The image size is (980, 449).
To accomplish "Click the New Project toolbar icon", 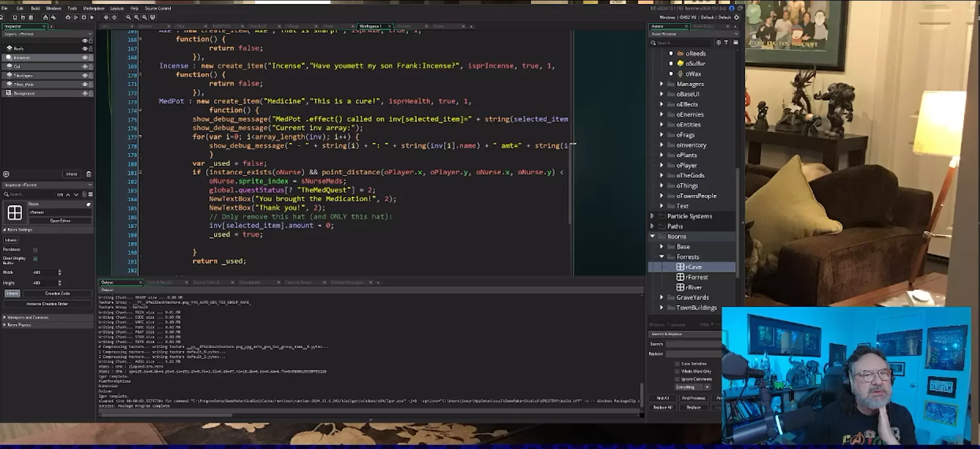I will (15, 17).
